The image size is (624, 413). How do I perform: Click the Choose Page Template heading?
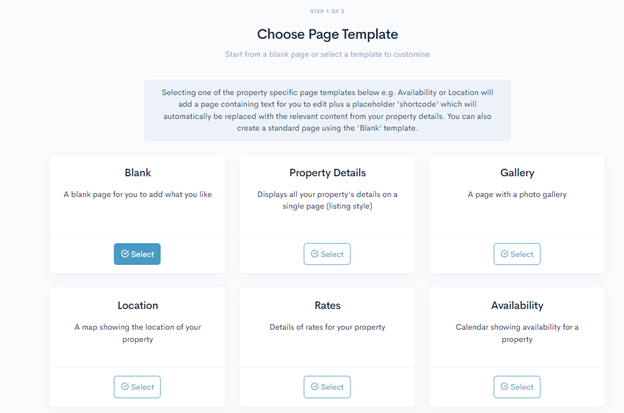click(x=327, y=34)
